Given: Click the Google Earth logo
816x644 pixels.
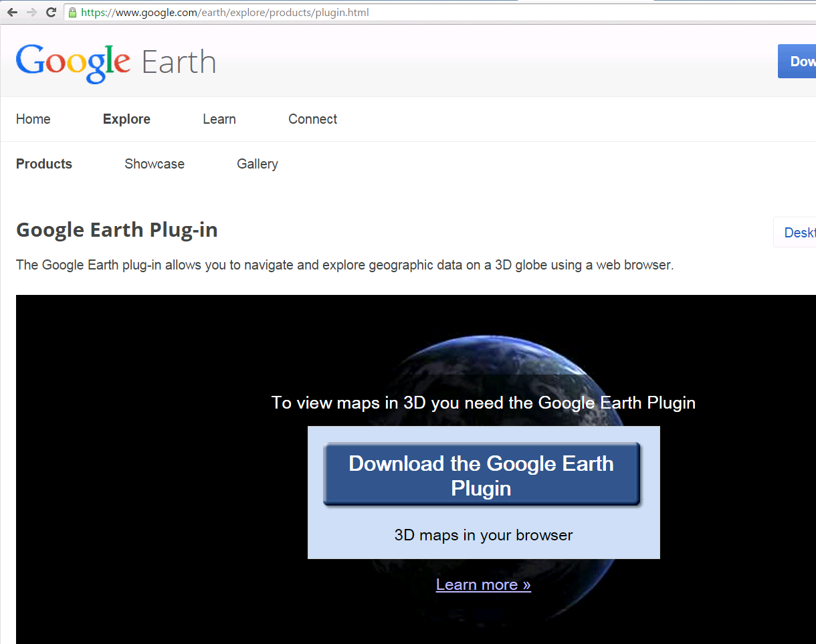Looking at the screenshot, I should point(116,63).
